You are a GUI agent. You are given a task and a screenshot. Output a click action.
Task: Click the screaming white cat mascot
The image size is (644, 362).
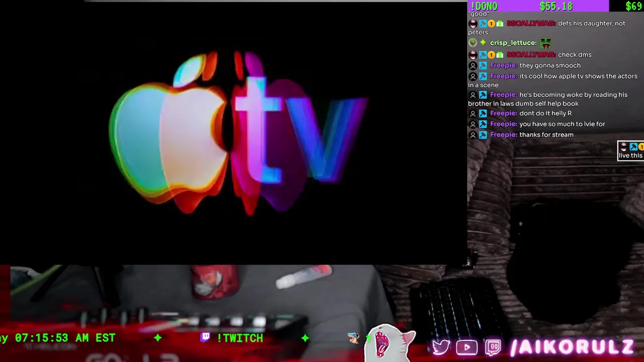390,344
